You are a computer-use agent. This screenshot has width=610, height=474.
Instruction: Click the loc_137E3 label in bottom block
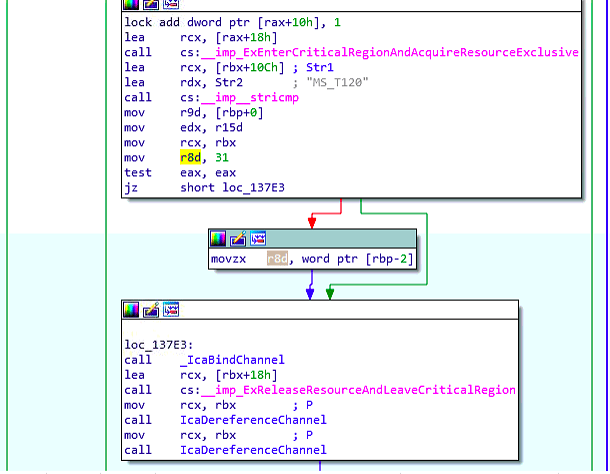click(158, 344)
